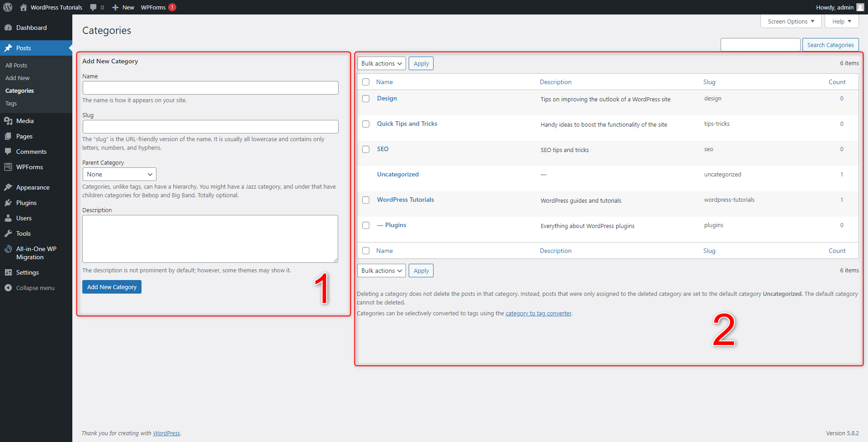Click the Comments icon in sidebar
868x442 pixels.
[8, 152]
